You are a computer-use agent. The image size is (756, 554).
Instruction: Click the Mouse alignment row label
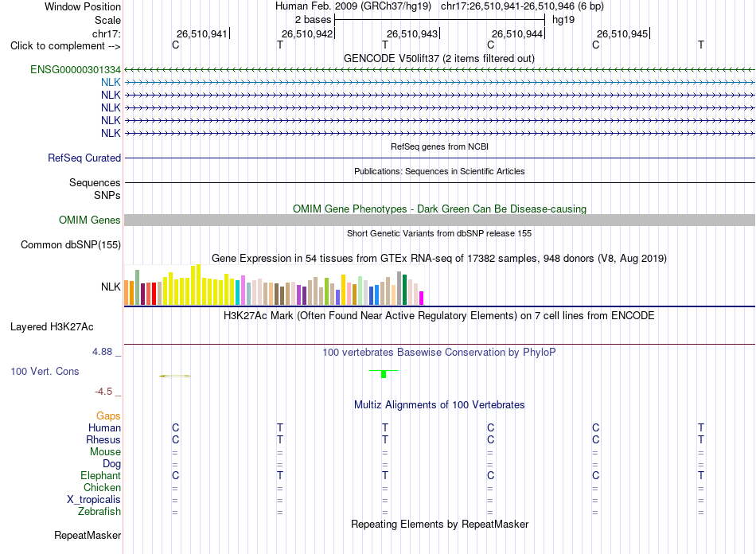point(105,452)
